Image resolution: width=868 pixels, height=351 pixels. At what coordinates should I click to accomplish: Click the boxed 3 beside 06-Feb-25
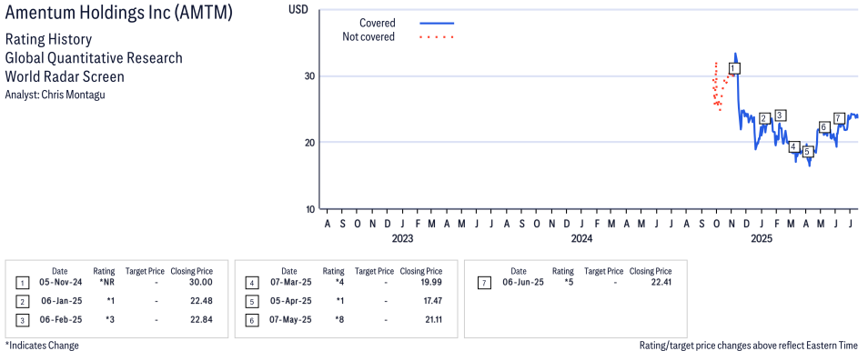22,320
